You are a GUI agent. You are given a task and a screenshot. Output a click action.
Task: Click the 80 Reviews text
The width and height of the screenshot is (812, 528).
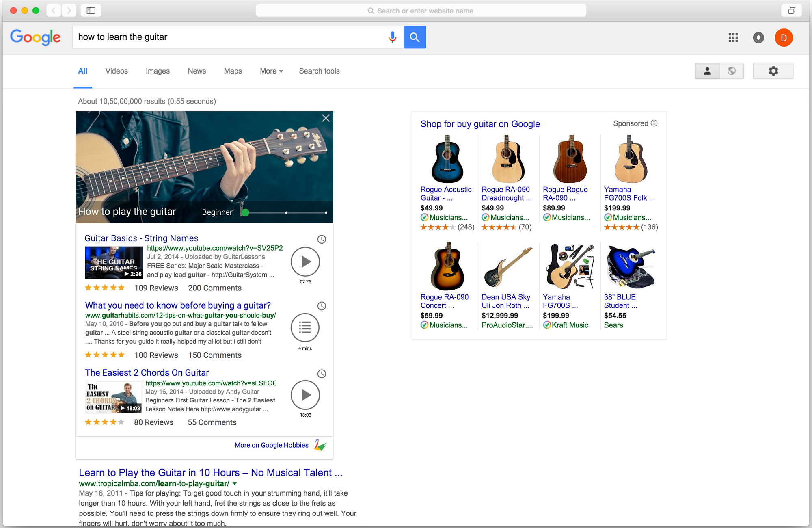point(154,422)
